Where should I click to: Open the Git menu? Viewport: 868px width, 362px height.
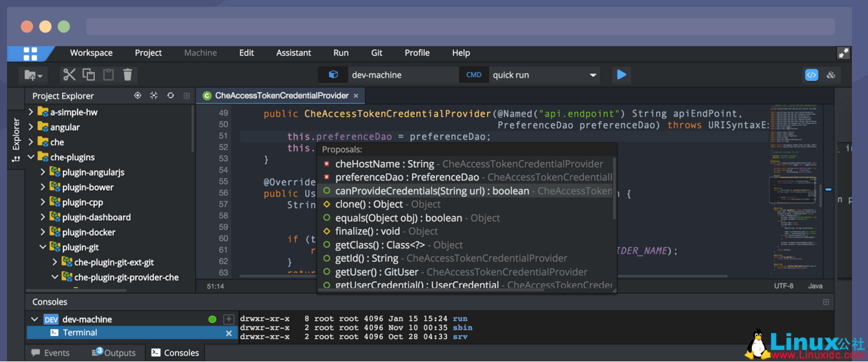(376, 53)
